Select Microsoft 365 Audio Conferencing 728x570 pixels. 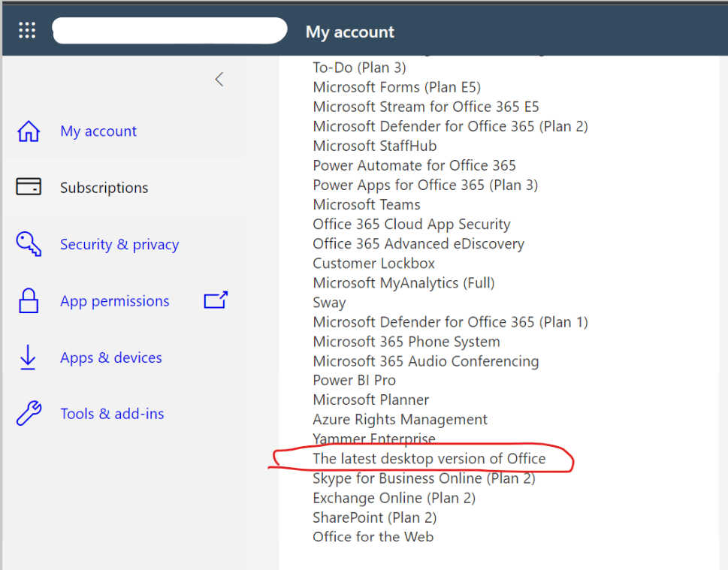point(426,361)
